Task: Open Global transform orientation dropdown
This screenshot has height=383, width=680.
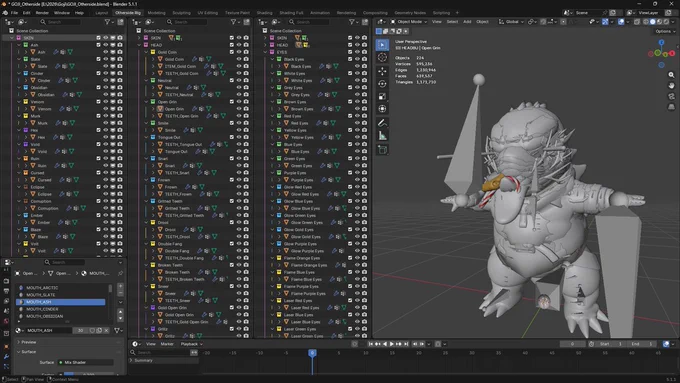Action: pyautogui.click(x=511, y=22)
